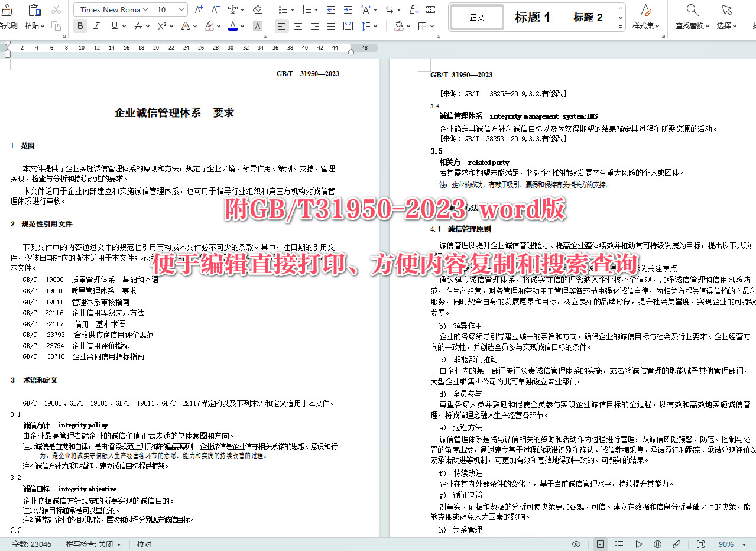Apply the 标题 1 heading style
756x551 pixels.
click(x=531, y=17)
